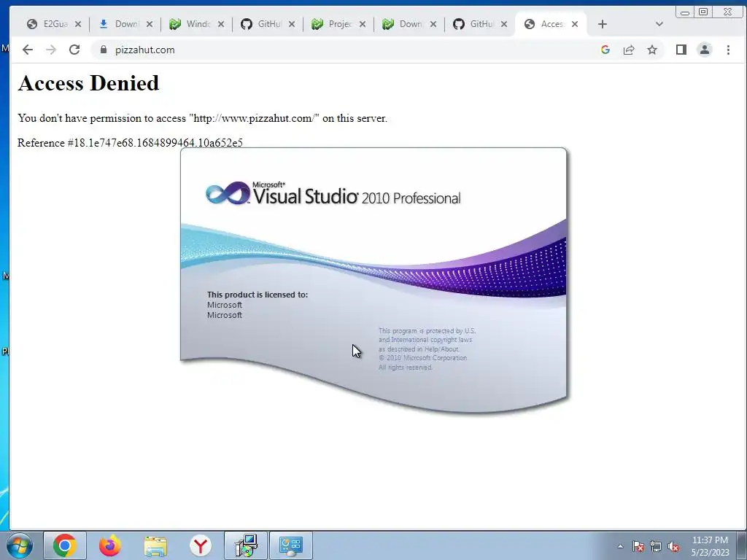The width and height of the screenshot is (747, 560).
Task: Open the browser side panel
Action: [x=681, y=50]
